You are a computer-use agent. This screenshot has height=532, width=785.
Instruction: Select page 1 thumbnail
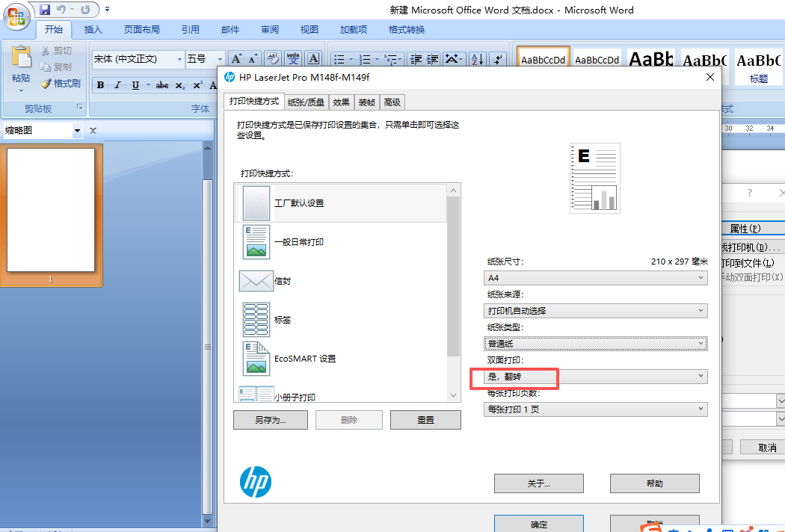point(51,210)
